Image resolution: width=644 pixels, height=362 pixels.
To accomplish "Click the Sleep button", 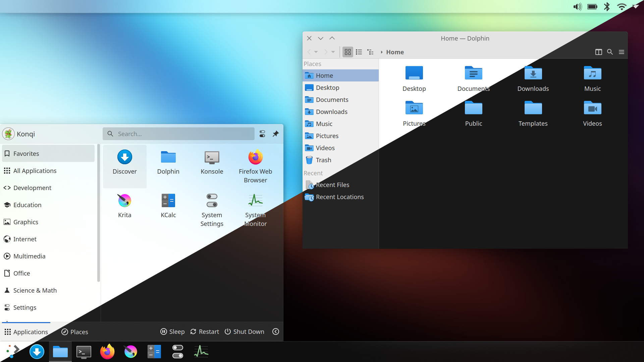I will (x=172, y=331).
